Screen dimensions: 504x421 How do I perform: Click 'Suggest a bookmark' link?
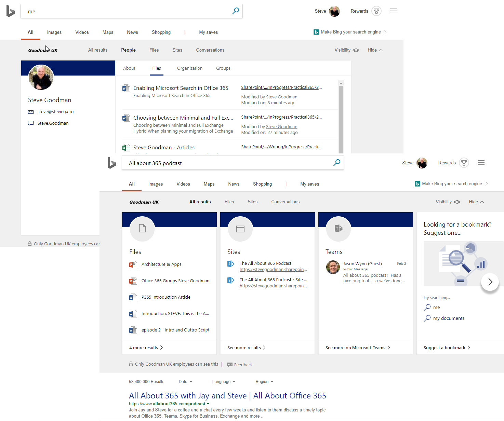[x=447, y=348]
